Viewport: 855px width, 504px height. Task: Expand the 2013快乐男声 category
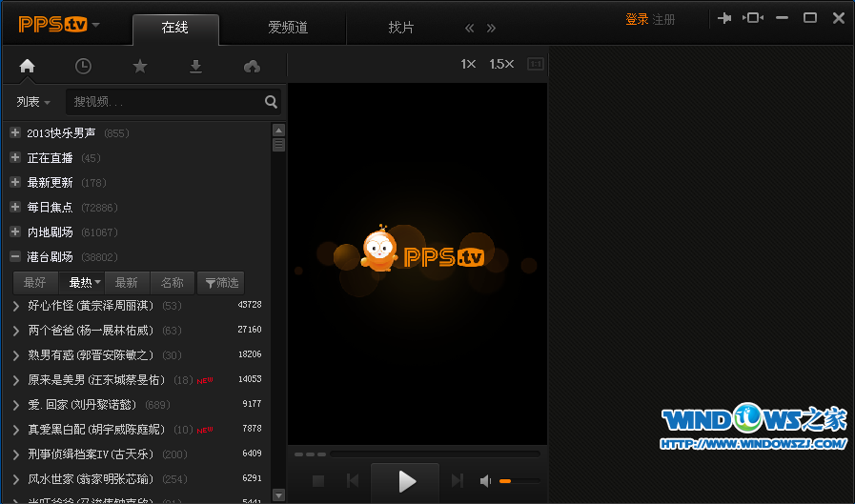(x=15, y=132)
